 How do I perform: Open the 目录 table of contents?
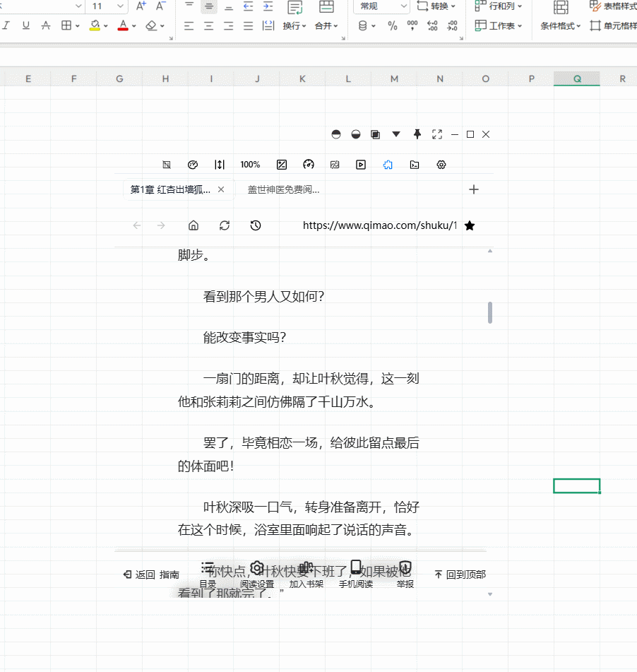(x=208, y=574)
